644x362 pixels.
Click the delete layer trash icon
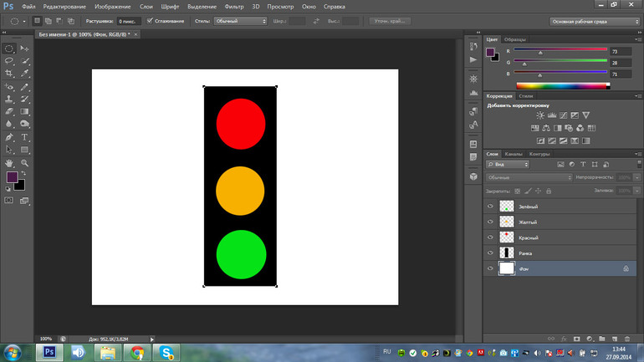627,339
